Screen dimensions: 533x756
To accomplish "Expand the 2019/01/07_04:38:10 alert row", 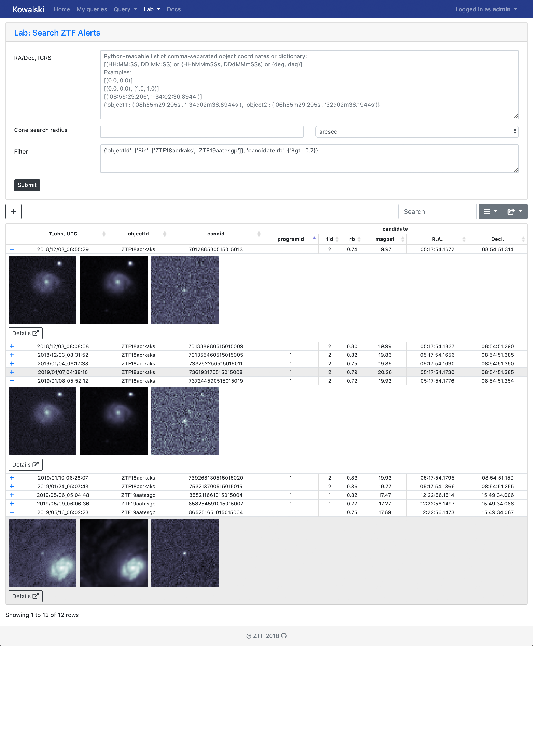I will 12,372.
